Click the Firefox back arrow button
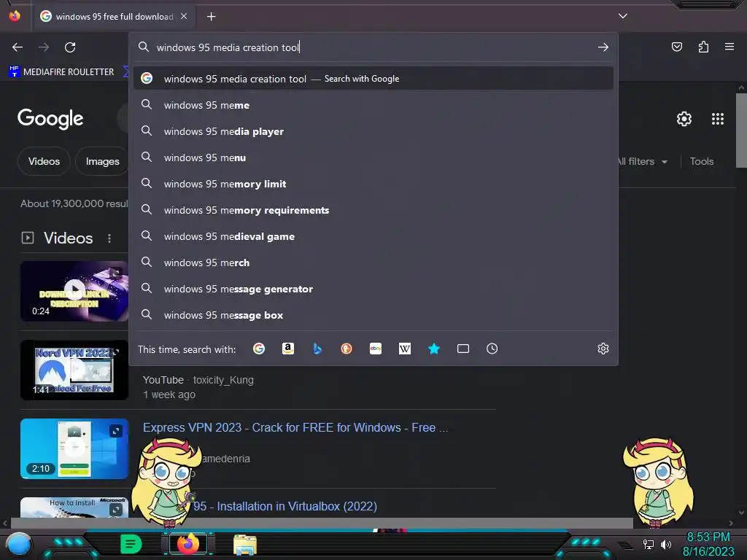The image size is (747, 560). (x=18, y=47)
